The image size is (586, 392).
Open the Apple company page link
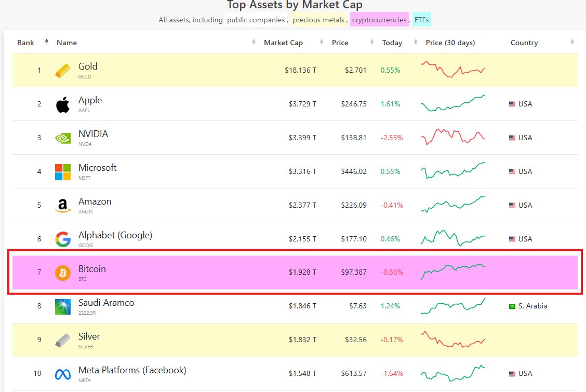tap(90, 100)
